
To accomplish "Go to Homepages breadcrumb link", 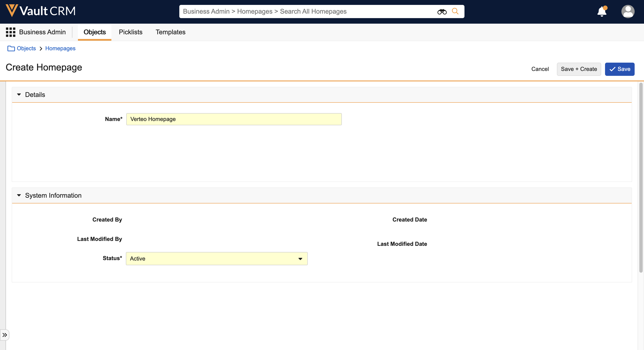I will [60, 49].
